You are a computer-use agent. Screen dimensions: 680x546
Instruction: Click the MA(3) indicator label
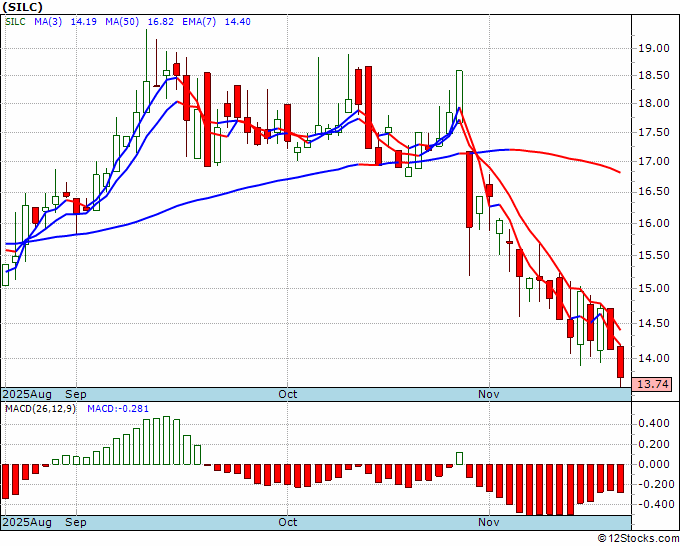48,22
